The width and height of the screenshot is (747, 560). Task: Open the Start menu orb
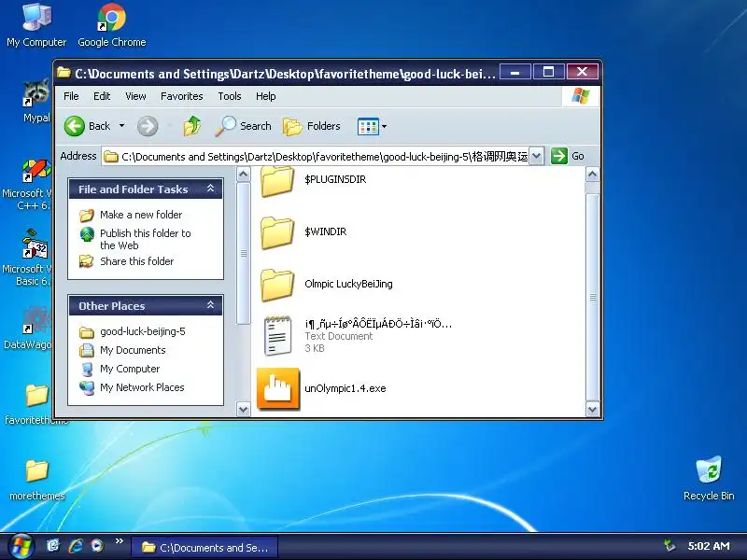21,546
